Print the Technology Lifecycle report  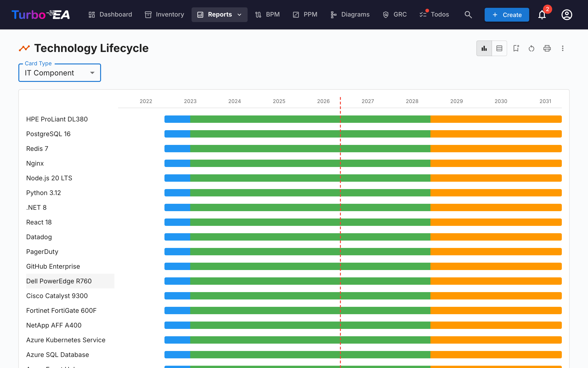tap(547, 48)
